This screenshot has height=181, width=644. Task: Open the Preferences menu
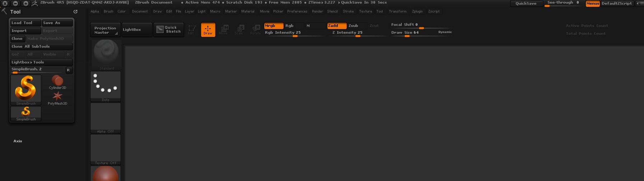[297, 11]
